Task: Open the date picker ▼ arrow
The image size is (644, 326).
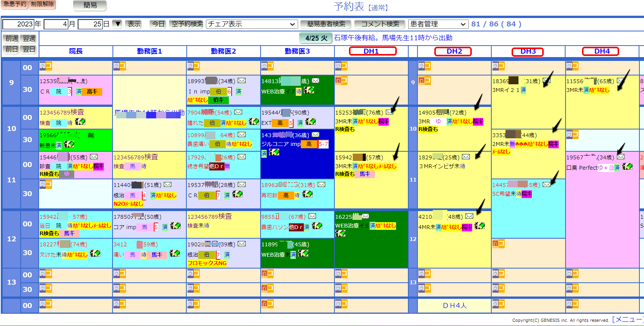Action: 118,24
